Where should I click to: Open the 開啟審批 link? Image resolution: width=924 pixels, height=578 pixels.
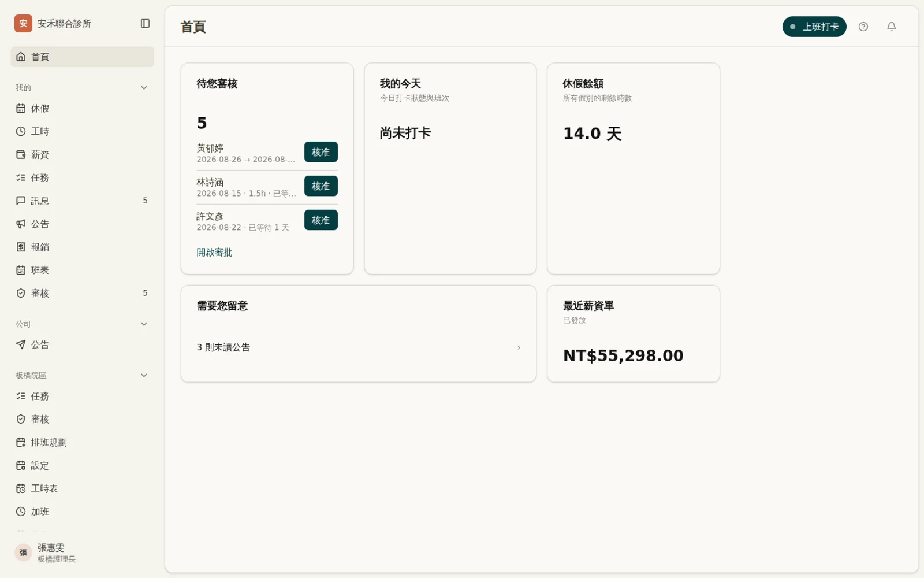(x=214, y=253)
